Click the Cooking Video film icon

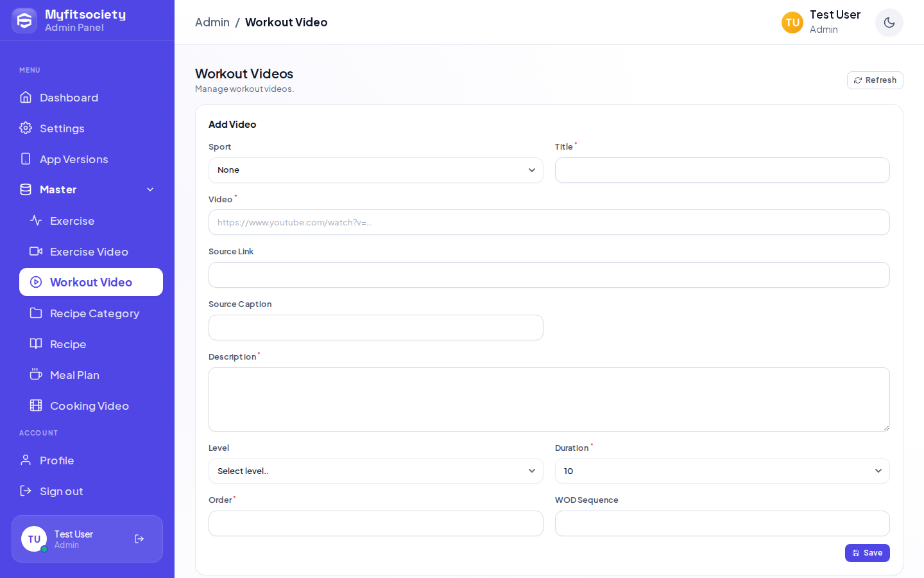point(36,405)
